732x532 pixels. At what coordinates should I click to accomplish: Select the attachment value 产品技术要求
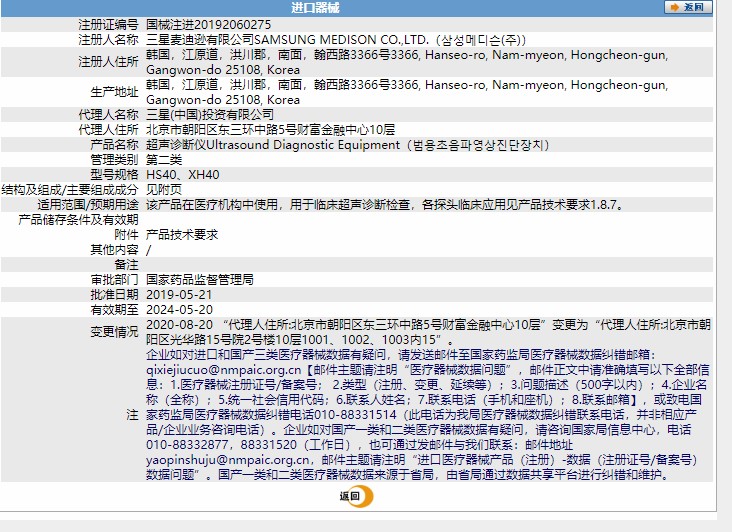(182, 235)
